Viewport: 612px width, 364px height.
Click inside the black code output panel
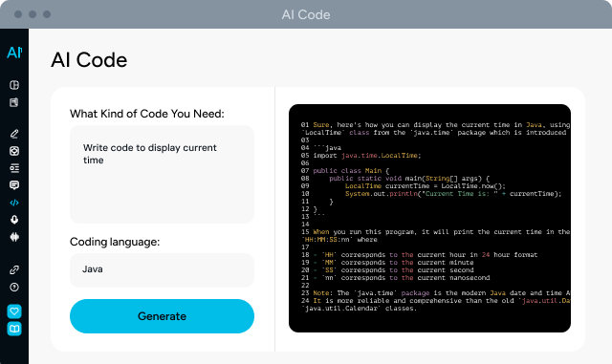(429, 218)
